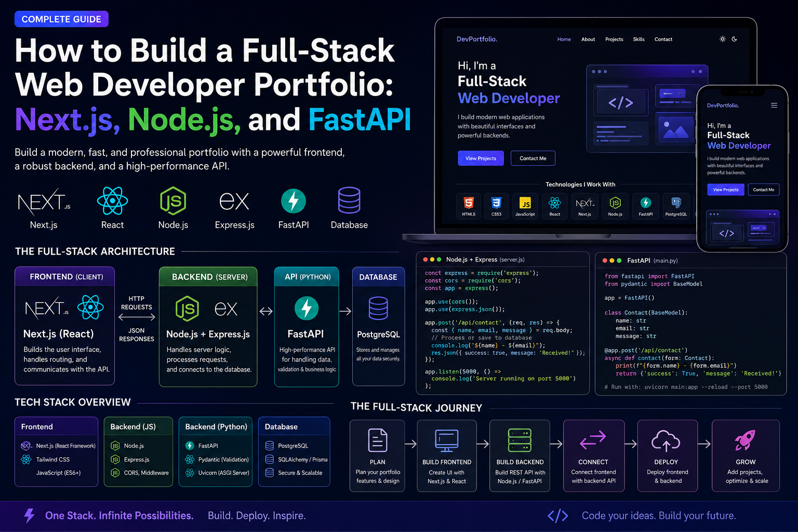Click the COMPLETE GUIDE badge
This screenshot has height=532, width=798.
tap(61, 19)
